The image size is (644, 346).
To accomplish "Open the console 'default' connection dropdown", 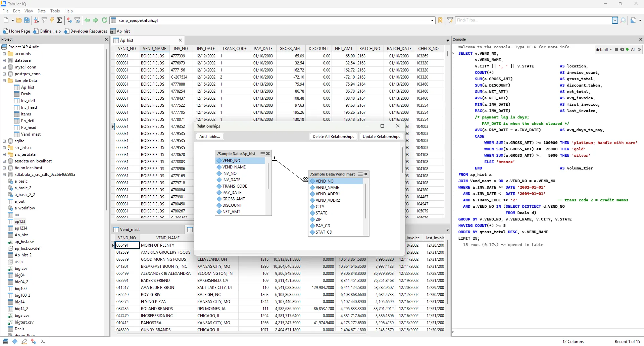I will (604, 50).
